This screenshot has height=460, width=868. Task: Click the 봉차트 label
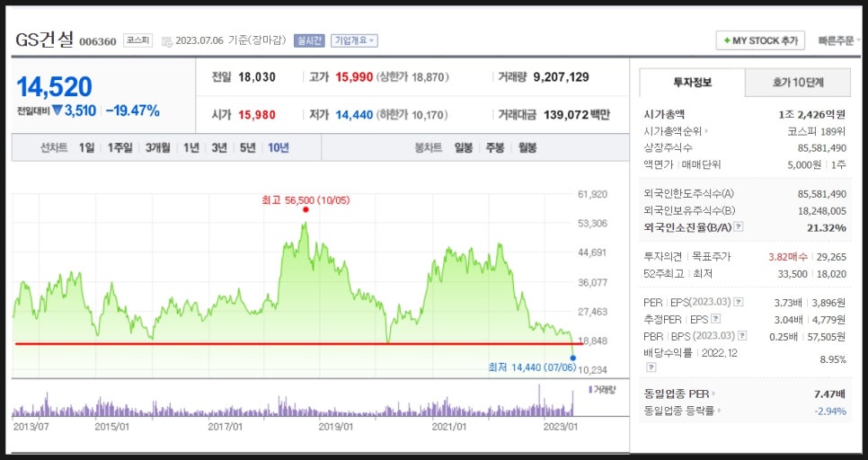429,148
